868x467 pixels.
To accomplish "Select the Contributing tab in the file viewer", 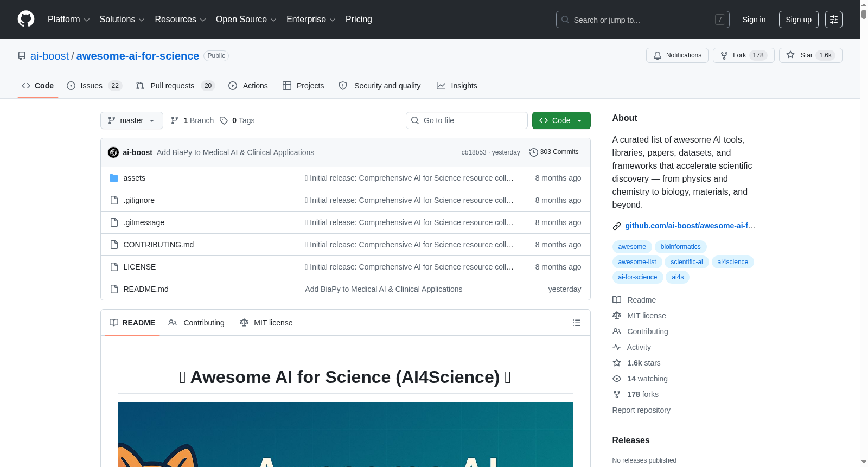I will [196, 323].
